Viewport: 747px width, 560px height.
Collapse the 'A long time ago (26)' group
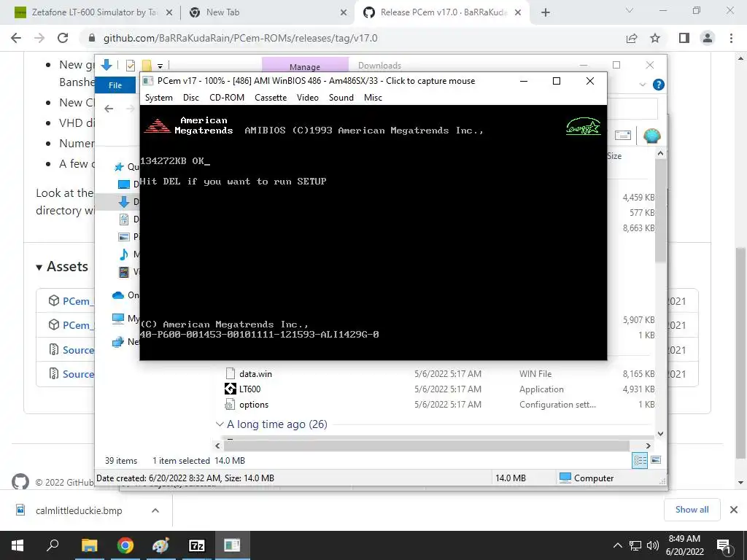(220, 424)
